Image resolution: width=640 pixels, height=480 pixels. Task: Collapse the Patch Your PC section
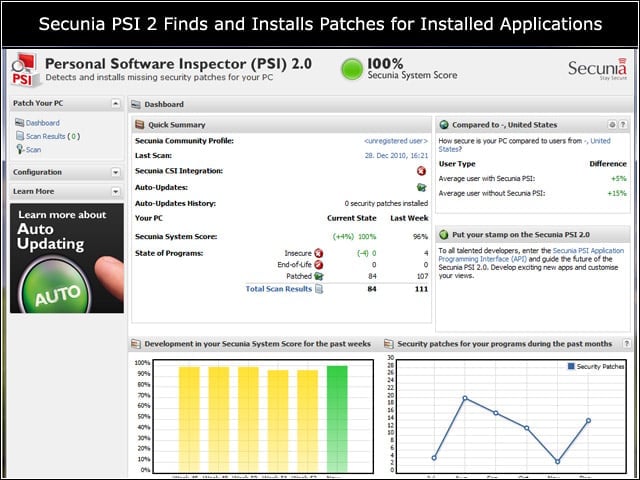pos(116,103)
